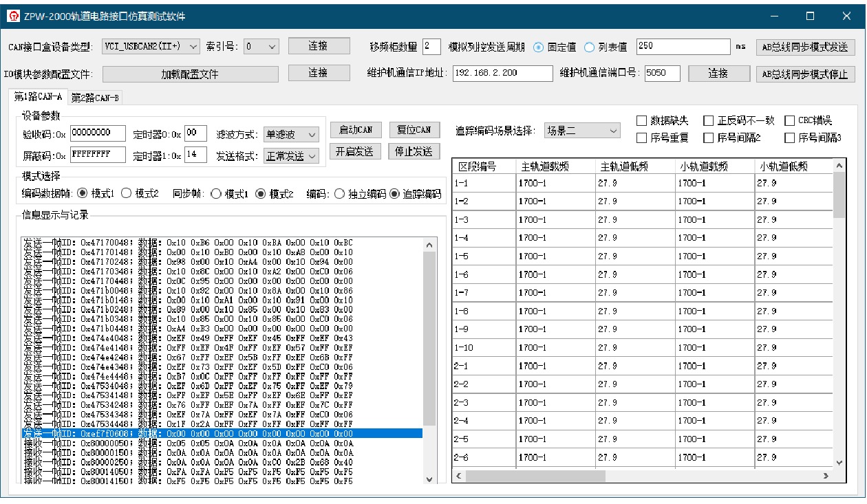Expand the 滤波方式 combo box
This screenshot has height=504, width=867.
coord(292,134)
